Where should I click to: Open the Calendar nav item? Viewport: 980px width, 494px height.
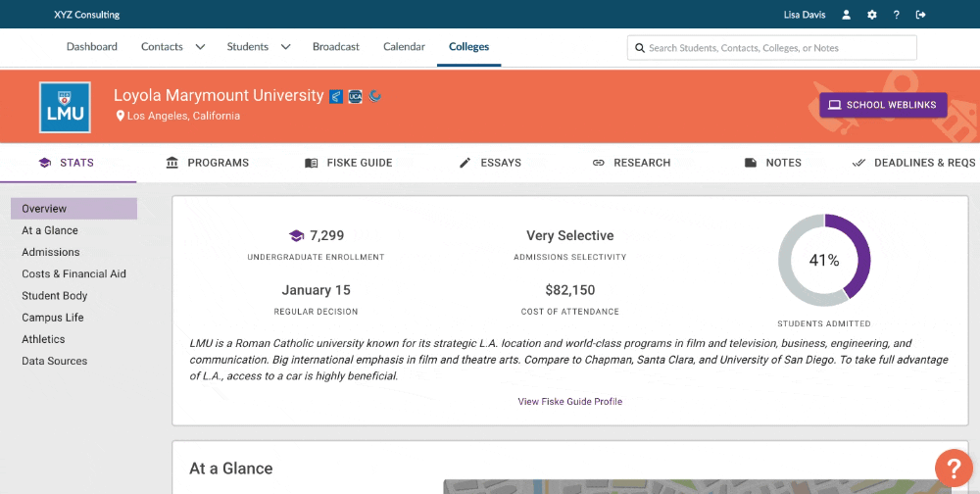pos(405,47)
